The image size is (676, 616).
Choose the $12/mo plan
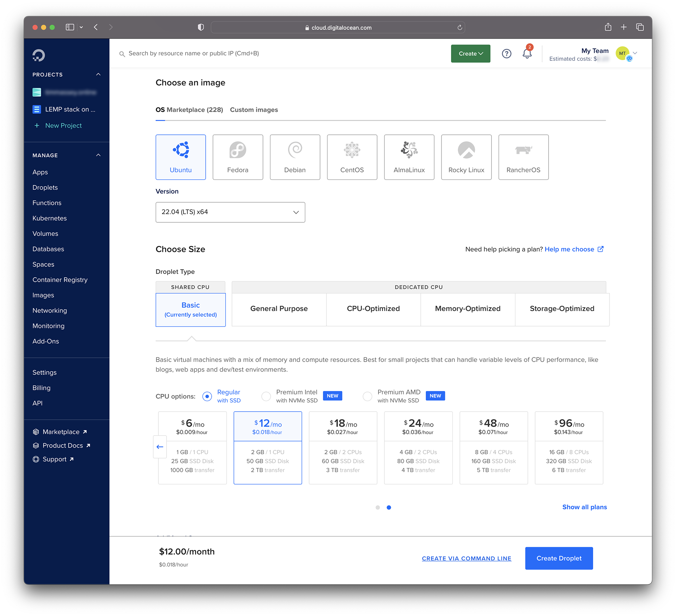click(x=268, y=448)
